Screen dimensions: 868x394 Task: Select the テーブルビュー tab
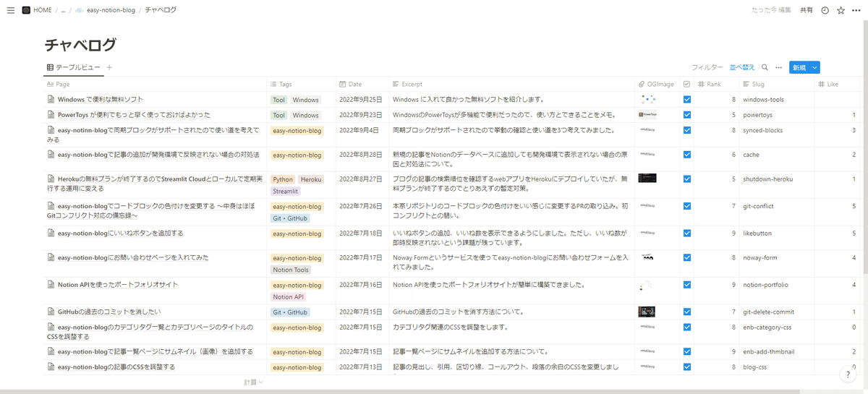tap(73, 67)
